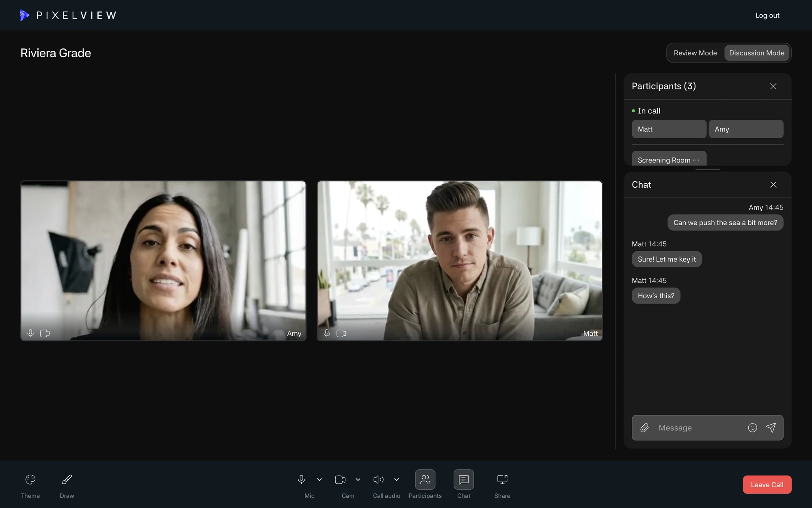Select Amy in the participants list

[x=746, y=129]
